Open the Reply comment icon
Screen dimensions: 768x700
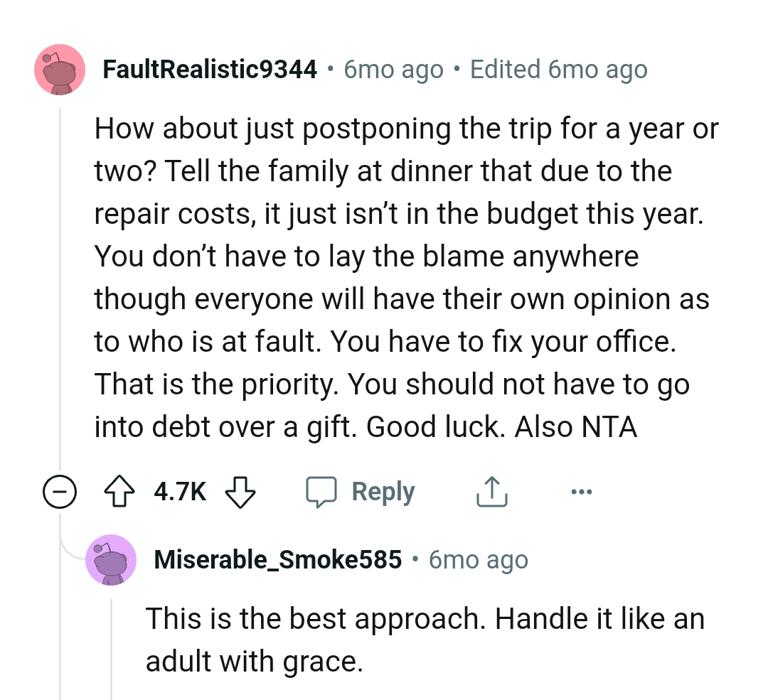324,491
